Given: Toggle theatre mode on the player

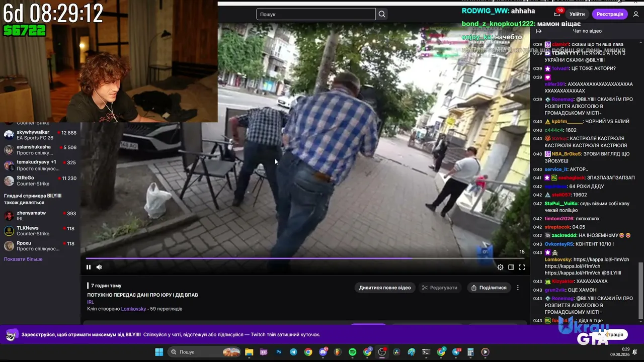Looking at the screenshot, I should click(x=511, y=267).
